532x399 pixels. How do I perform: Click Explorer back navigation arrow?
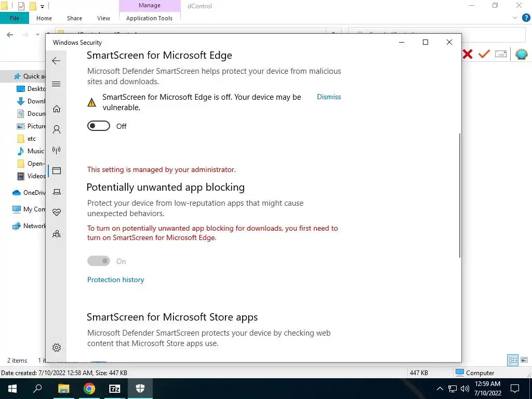click(10, 35)
